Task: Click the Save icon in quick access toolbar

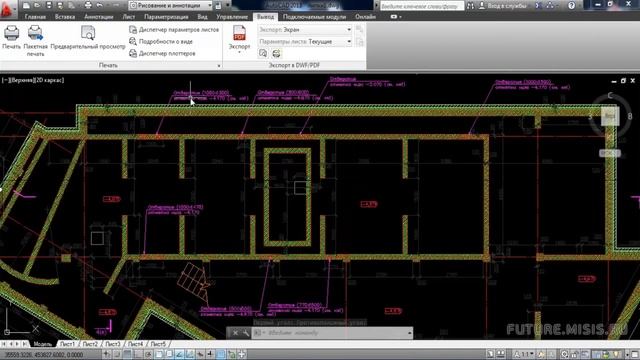Action: (x=49, y=5)
